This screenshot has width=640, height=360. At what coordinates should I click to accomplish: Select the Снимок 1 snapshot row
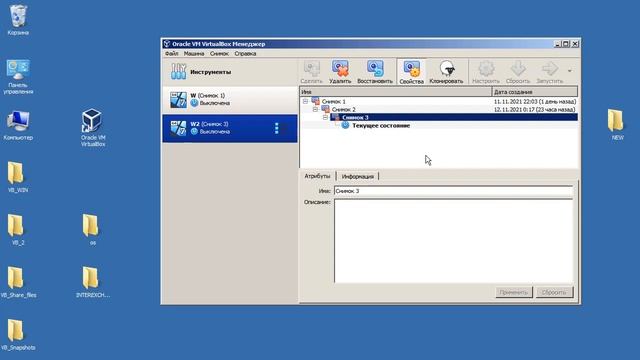(x=439, y=101)
